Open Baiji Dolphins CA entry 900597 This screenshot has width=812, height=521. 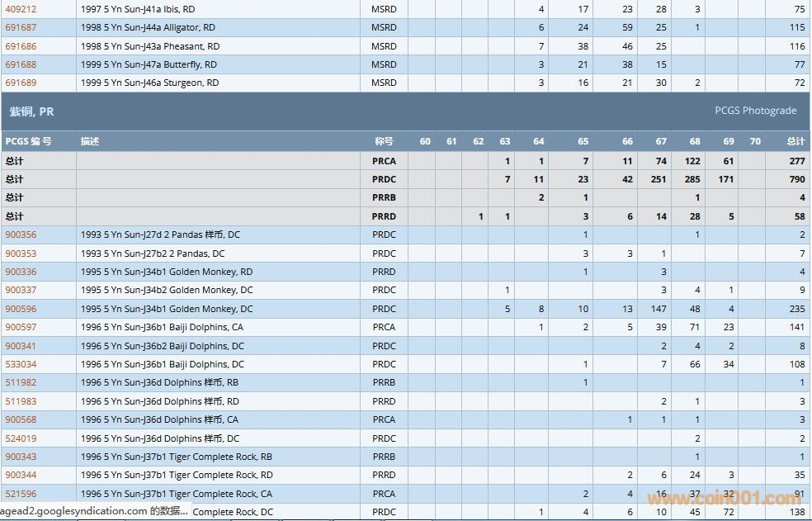coord(21,327)
